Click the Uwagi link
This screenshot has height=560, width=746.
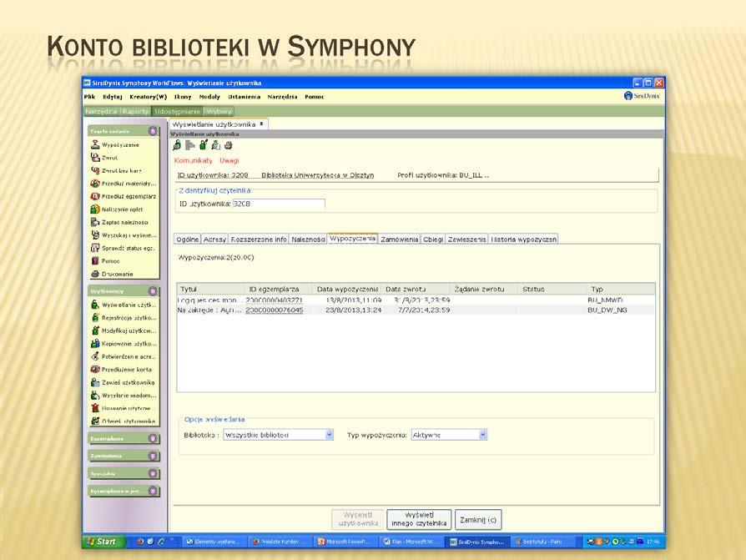(229, 161)
